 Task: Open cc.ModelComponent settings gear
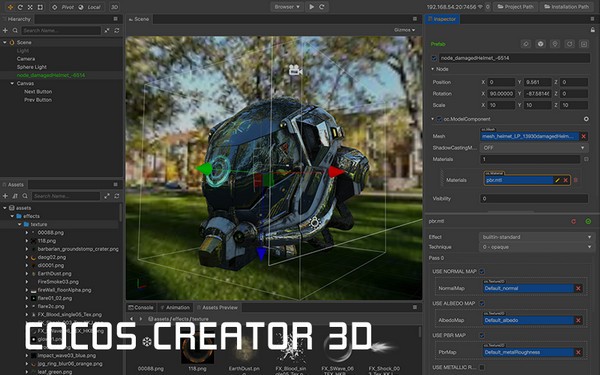[586, 119]
